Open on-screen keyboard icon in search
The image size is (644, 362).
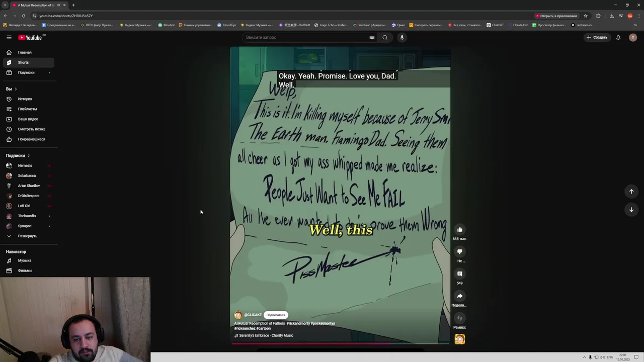pos(372,37)
